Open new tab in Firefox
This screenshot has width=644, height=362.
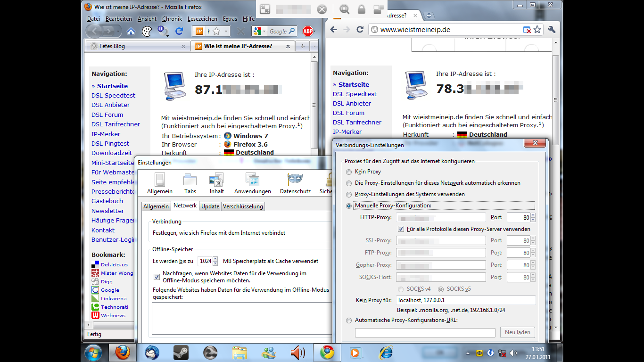click(x=302, y=46)
